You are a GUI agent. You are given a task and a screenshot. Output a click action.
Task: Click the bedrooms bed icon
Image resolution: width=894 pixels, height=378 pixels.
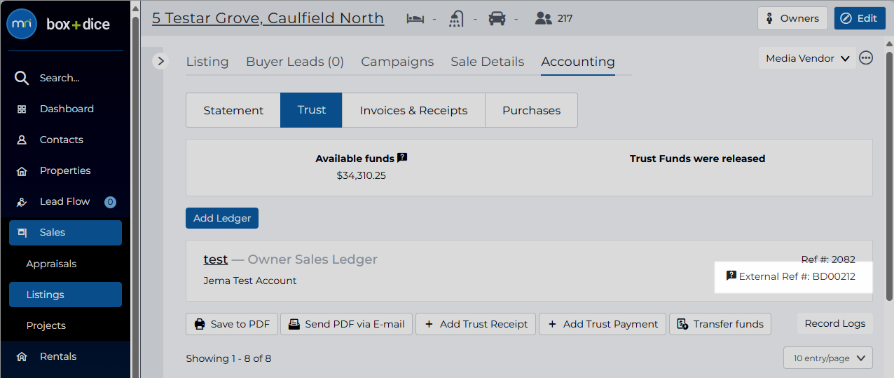pos(416,19)
